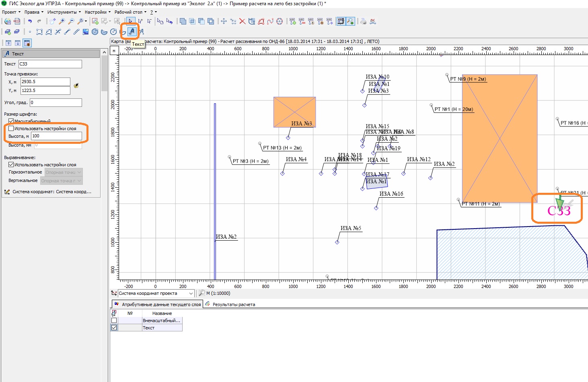This screenshot has width=588, height=382.
Task: Uncheck the Текст layer row checkbox
Action: [114, 328]
